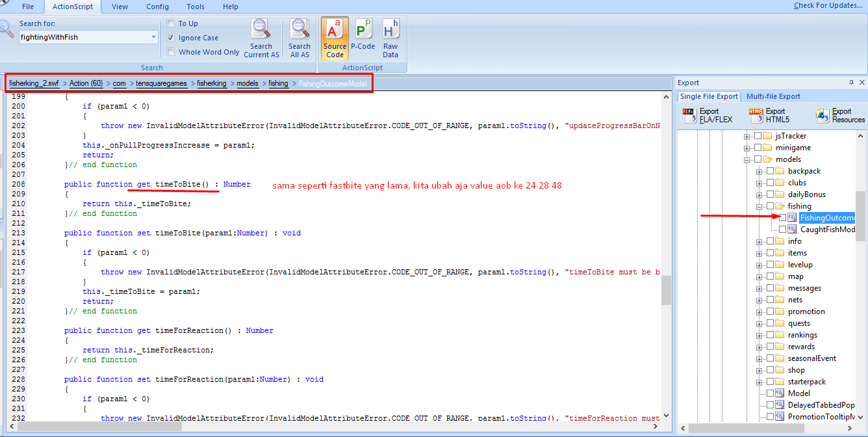Viewport: 868px width, 437px height.
Task: Click the clubs folder icon
Action: [x=780, y=183]
